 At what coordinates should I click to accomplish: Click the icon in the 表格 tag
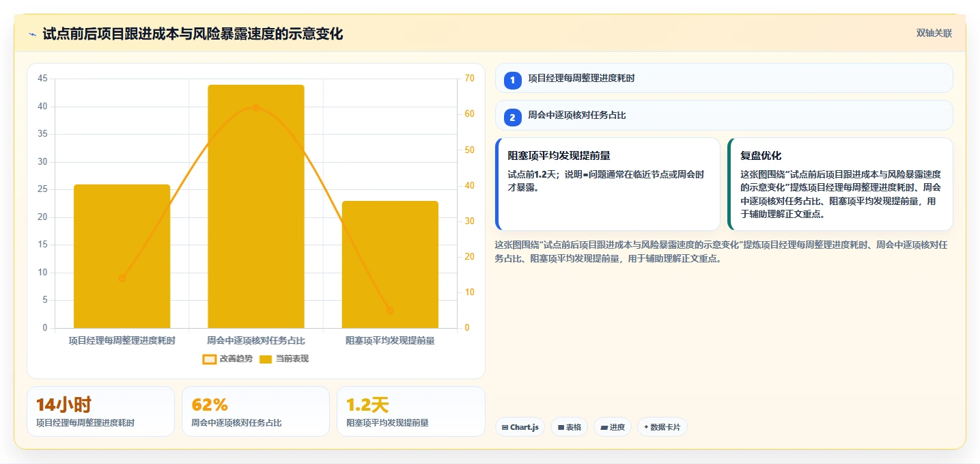[x=561, y=427]
